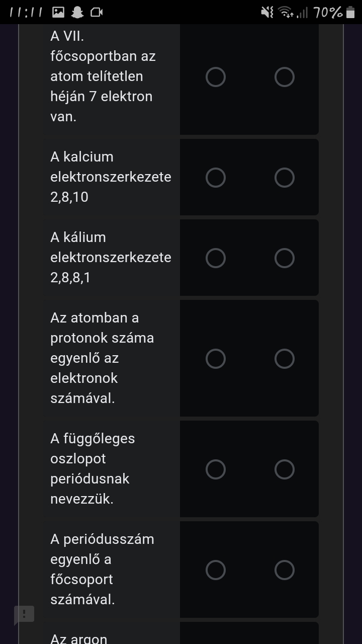Viewport: 362px width, 644px height.
Task: Select first radio for függőleges oszlopot statement
Action: (216, 469)
